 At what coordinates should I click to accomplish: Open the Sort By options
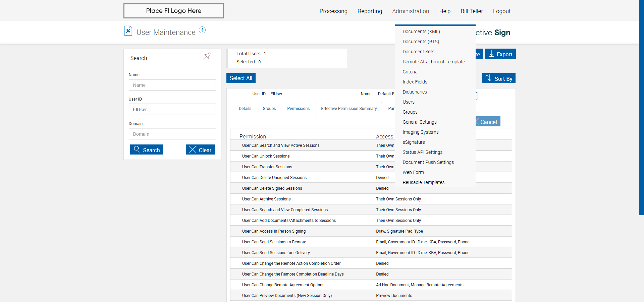tap(498, 78)
